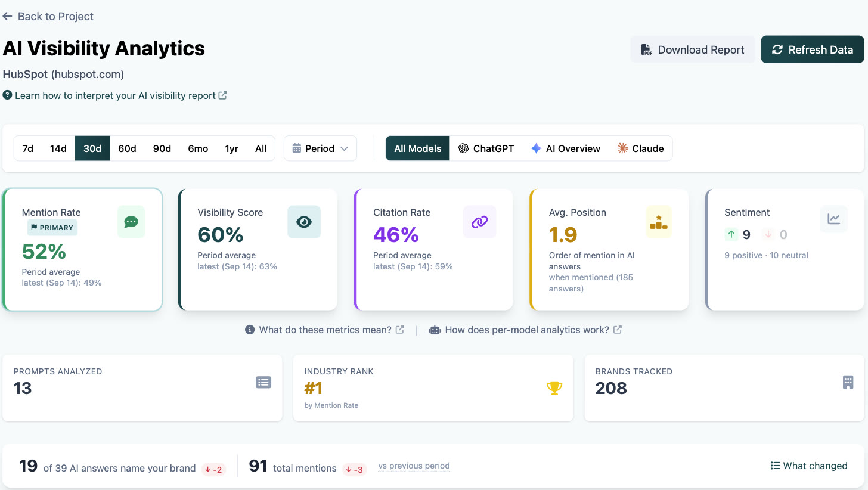
Task: Filter by AI Overview model
Action: 565,148
